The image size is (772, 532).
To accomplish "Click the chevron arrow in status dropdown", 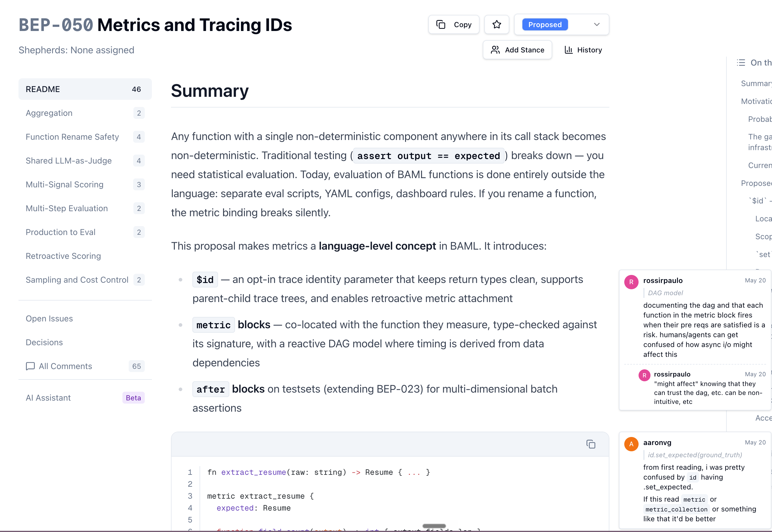I will 597,24.
